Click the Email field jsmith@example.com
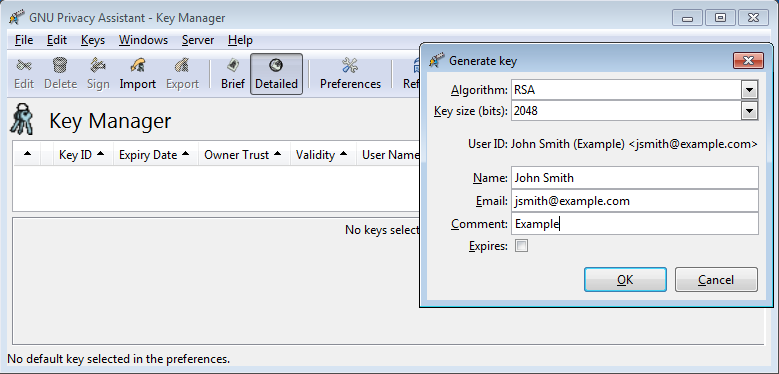Image resolution: width=779 pixels, height=374 pixels. pos(635,201)
